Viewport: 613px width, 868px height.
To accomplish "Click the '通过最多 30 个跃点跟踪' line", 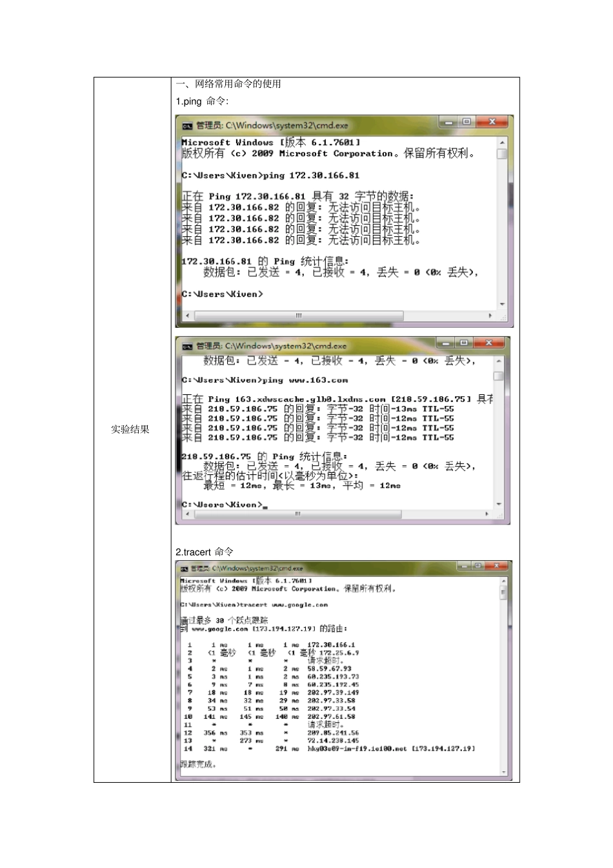I will 224,620.
